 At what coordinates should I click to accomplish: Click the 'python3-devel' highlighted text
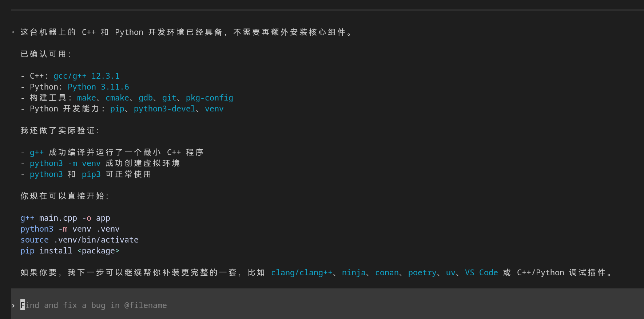click(164, 109)
